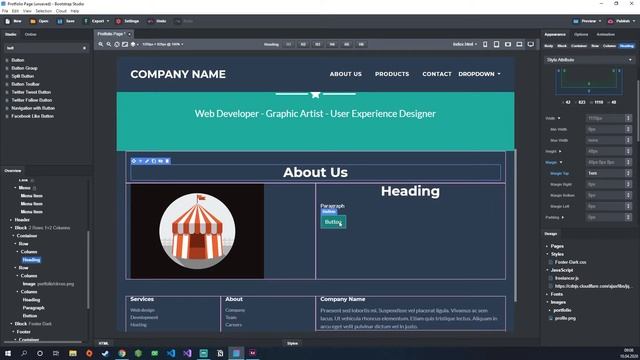
Task: Open the Windows Start menu
Action: [8, 353]
